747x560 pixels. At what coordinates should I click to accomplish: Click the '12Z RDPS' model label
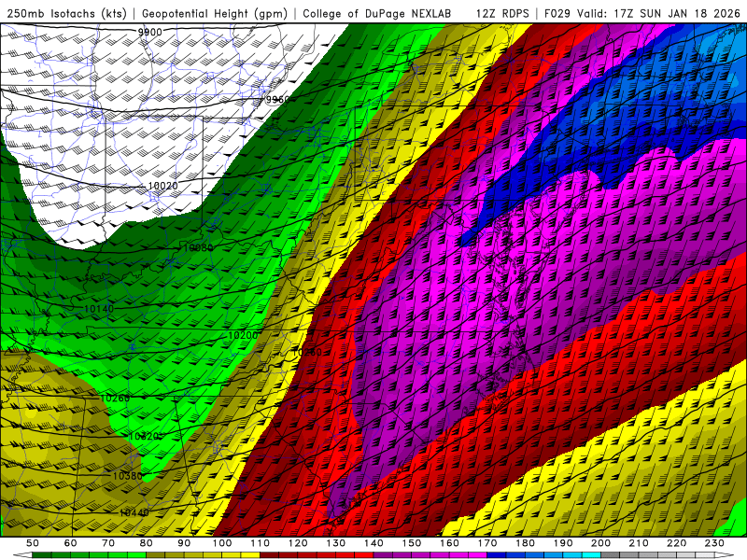502,13
